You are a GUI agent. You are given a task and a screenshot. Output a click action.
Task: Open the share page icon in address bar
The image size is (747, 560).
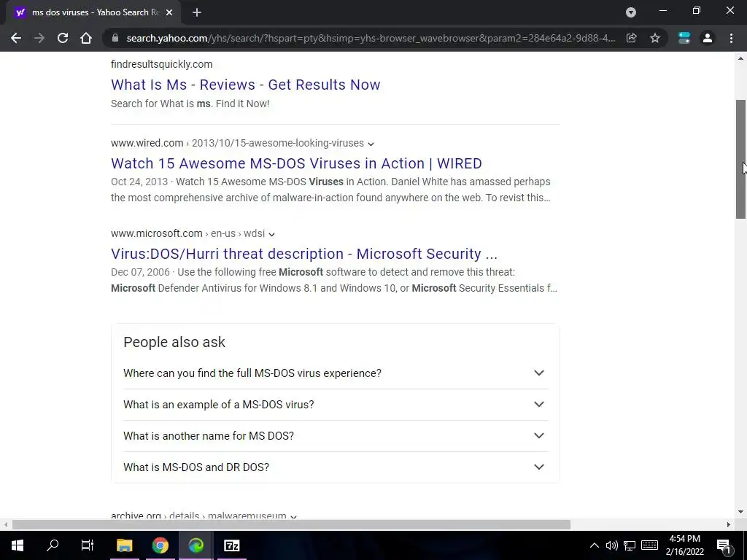coord(631,38)
